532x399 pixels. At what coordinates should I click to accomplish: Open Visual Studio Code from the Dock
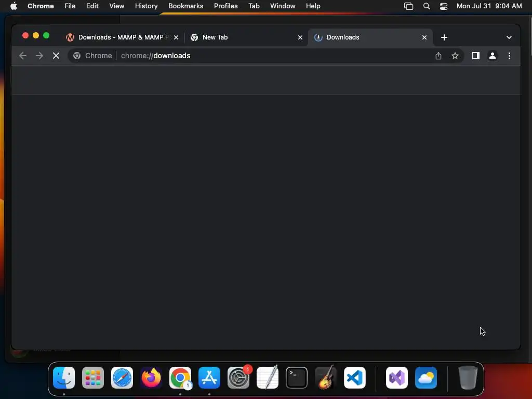pos(355,378)
